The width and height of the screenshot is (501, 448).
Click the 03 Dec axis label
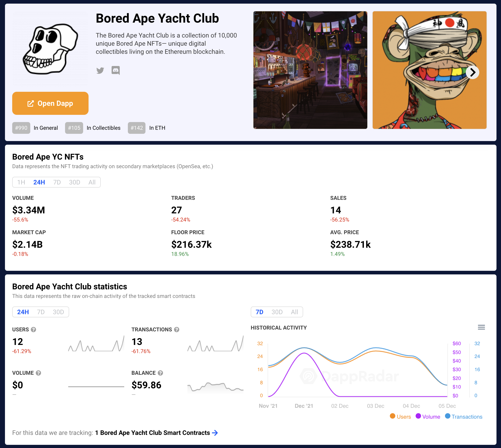point(376,406)
